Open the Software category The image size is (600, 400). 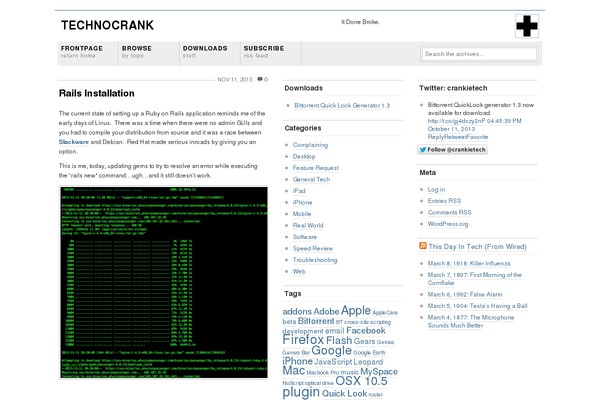click(x=305, y=237)
